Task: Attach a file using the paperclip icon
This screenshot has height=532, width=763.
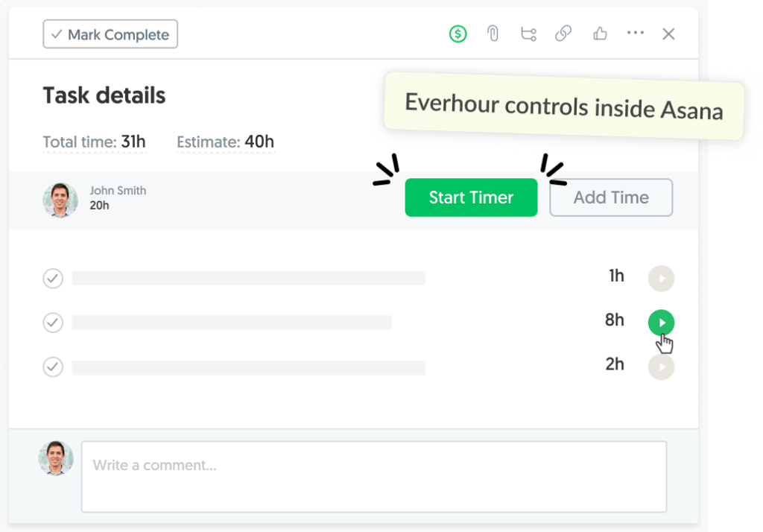Action: point(493,34)
